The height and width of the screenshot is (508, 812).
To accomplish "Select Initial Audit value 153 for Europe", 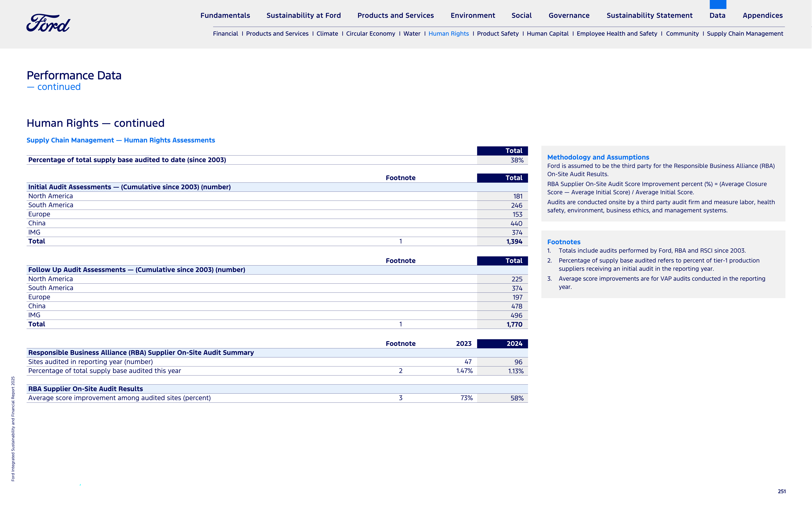I will [517, 214].
